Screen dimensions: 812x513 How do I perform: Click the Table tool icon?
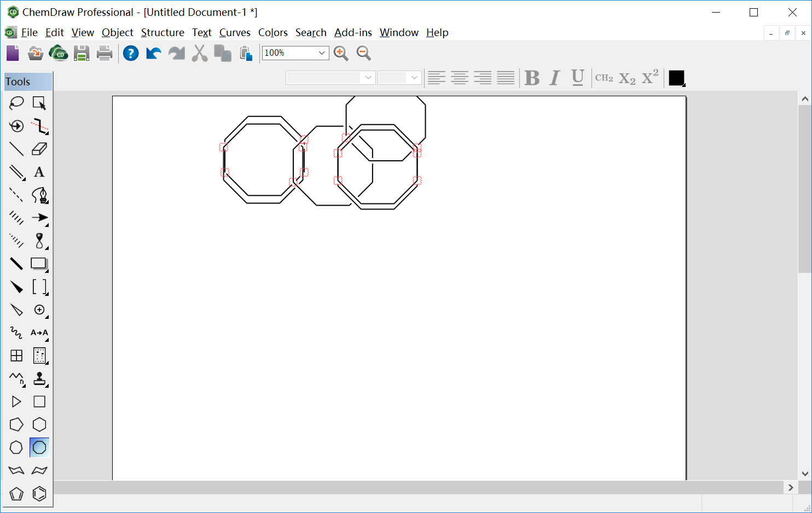click(16, 355)
